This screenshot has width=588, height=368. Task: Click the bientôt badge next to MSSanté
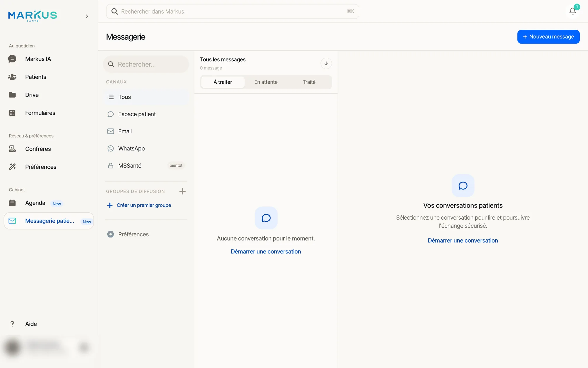pos(176,165)
